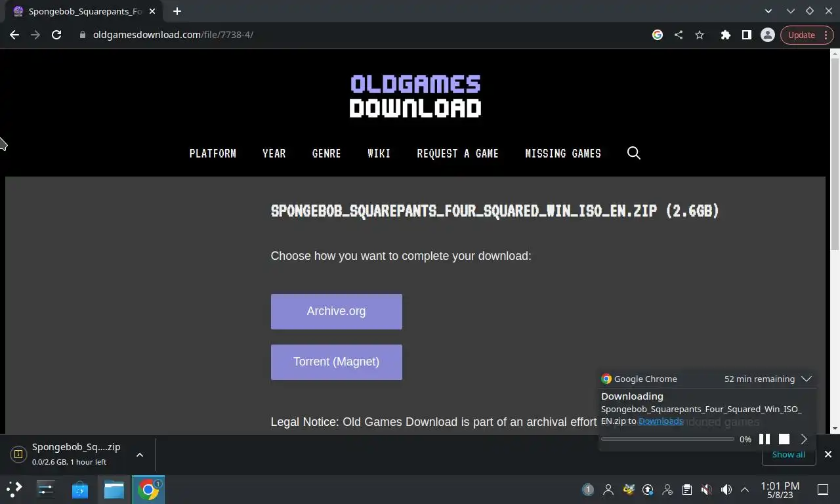The width and height of the screenshot is (840, 504).
Task: Bookmark this page with the star
Action: pyautogui.click(x=700, y=35)
